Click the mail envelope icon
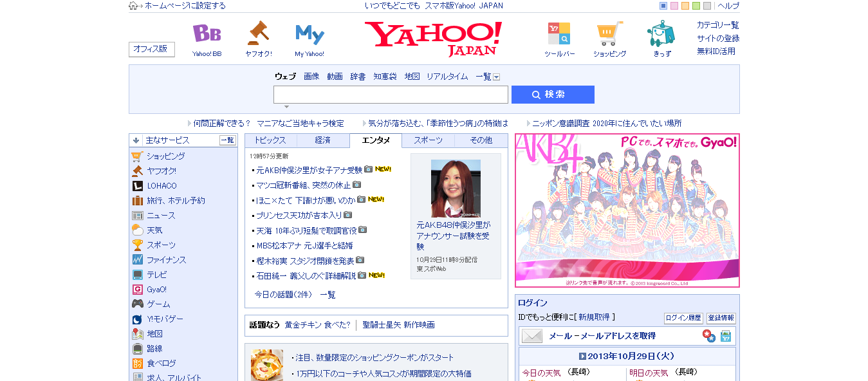Screen dimensions: 868x381 [x=532, y=336]
